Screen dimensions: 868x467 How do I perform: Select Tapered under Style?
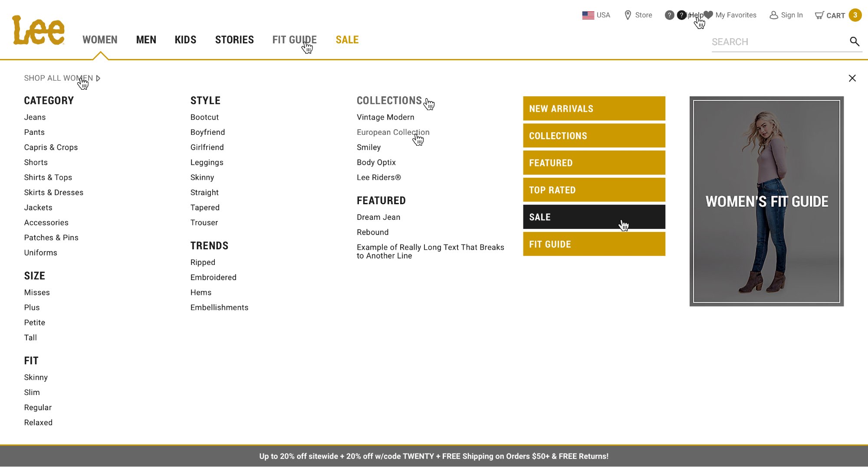205,208
